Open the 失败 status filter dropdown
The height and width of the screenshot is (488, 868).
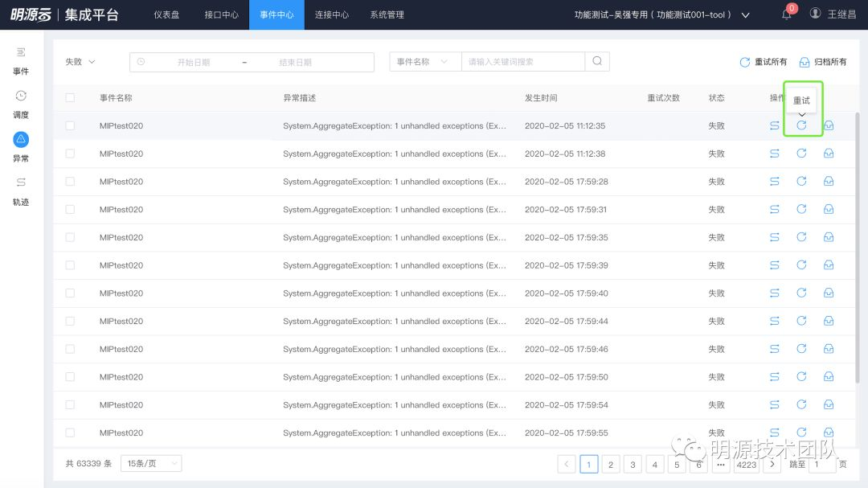tap(80, 61)
